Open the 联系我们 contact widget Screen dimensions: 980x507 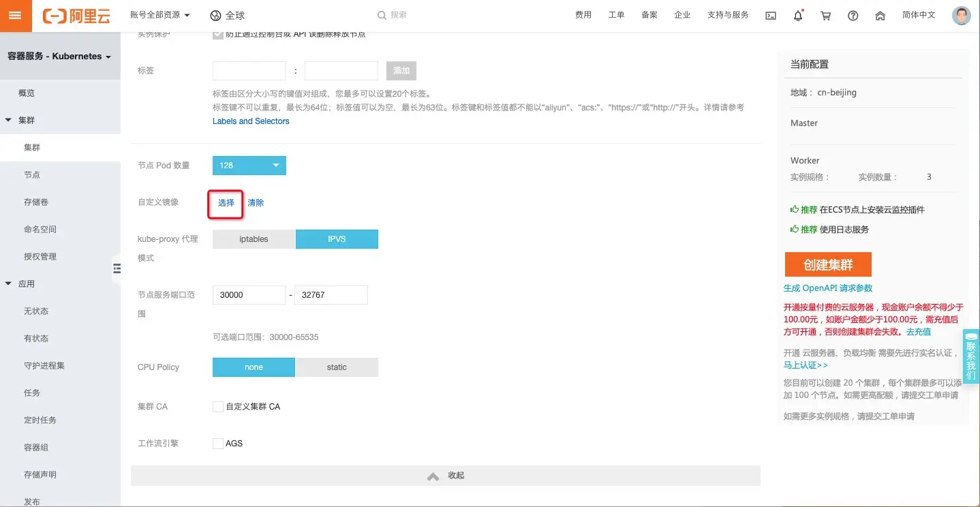(971, 356)
